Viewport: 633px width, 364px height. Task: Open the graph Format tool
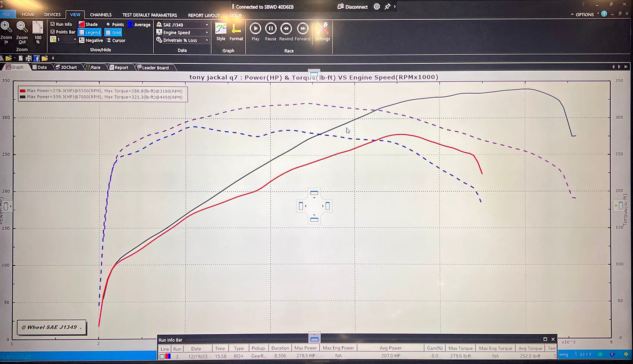237,31
